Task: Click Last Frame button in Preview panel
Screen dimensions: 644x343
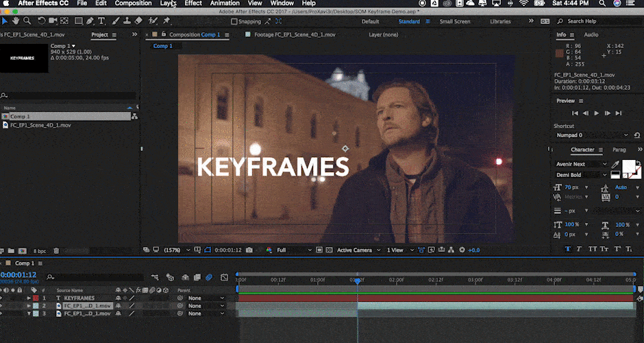Action: pos(619,113)
